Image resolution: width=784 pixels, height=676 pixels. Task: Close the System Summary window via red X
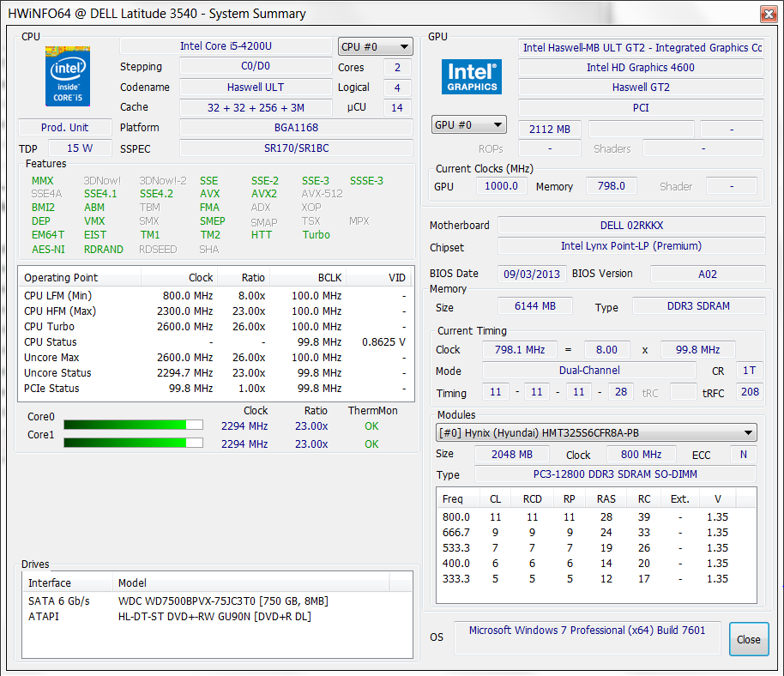pyautogui.click(x=769, y=14)
